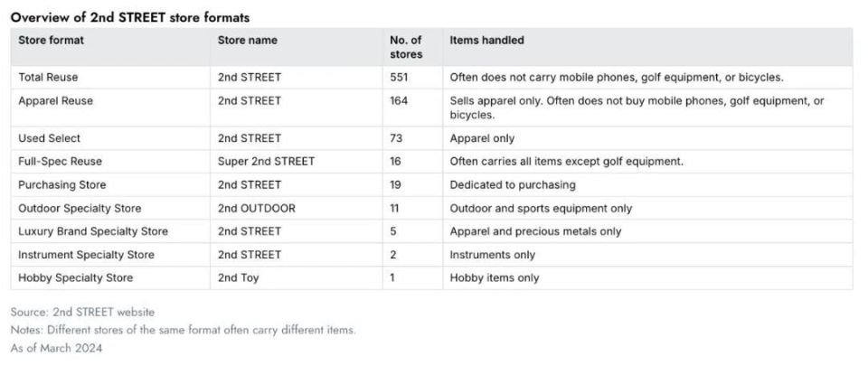Screen dimensions: 868x366
Task: Click the 'Store name' column header
Action: (248, 41)
